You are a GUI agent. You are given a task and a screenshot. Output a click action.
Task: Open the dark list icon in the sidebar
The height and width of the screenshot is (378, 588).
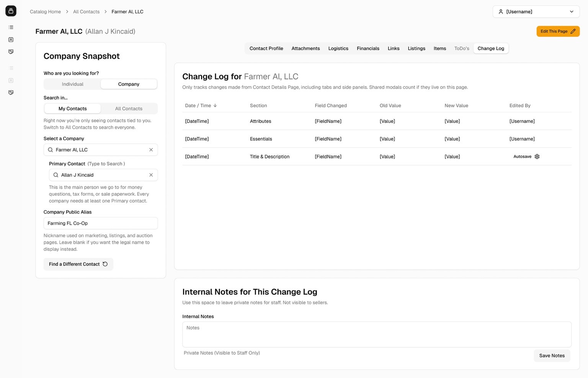tap(11, 27)
